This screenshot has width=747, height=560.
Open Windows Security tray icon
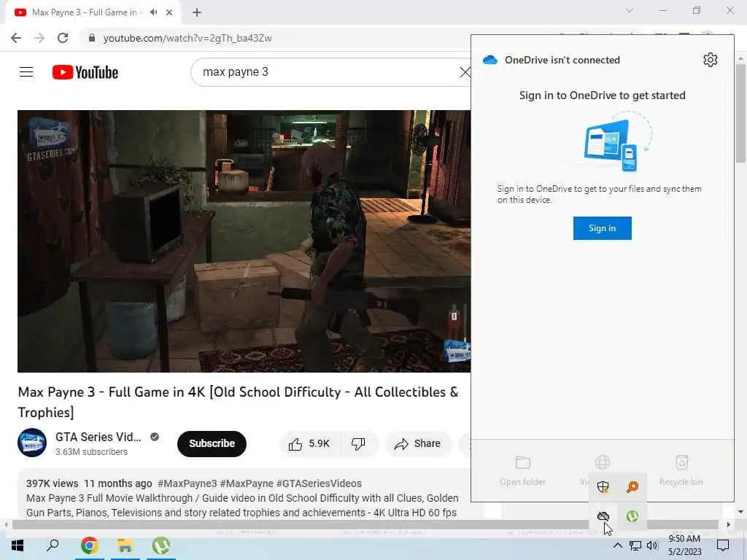(x=603, y=486)
